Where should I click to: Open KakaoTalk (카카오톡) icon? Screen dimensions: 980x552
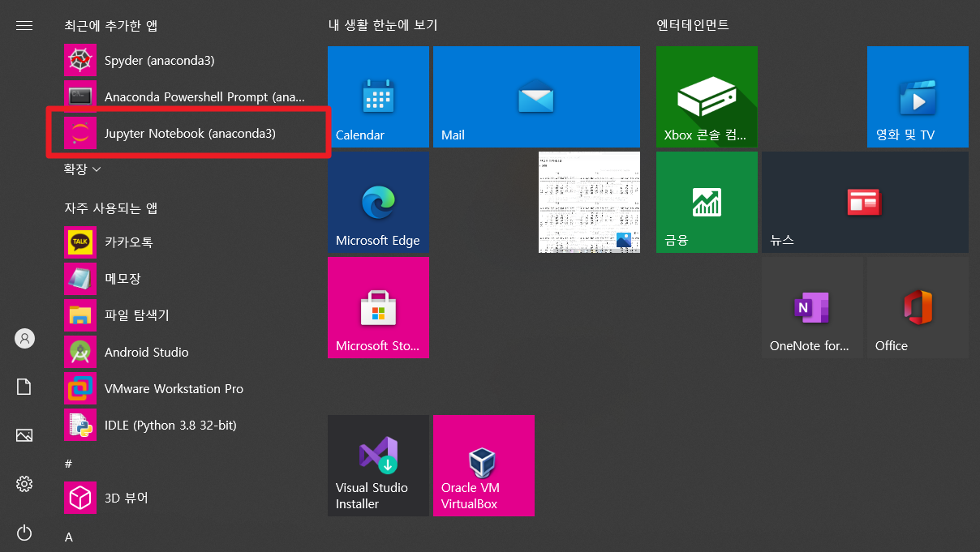[x=80, y=242]
